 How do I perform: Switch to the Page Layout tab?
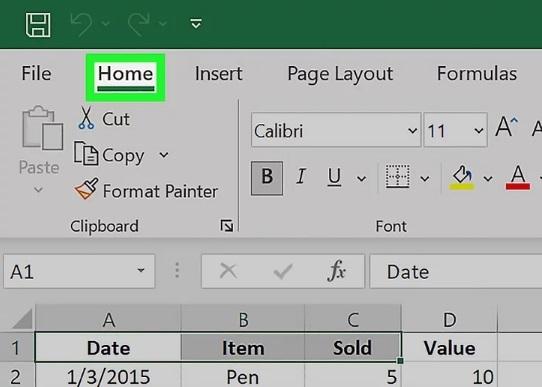340,74
